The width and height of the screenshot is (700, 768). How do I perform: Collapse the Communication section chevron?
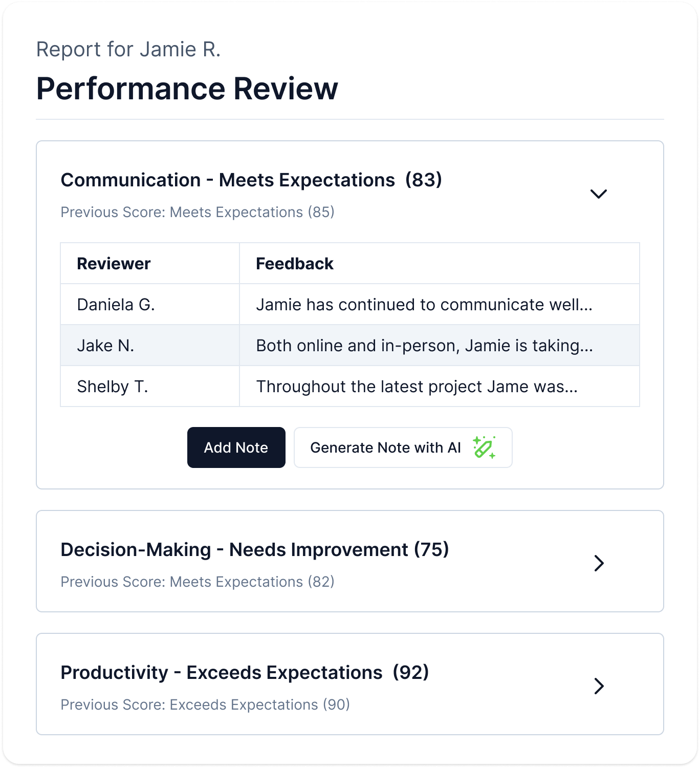click(x=598, y=194)
